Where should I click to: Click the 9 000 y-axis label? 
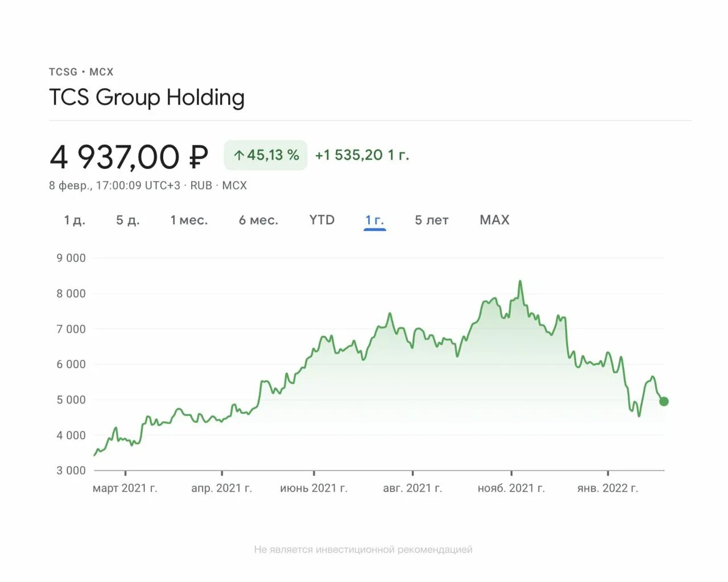pos(71,258)
